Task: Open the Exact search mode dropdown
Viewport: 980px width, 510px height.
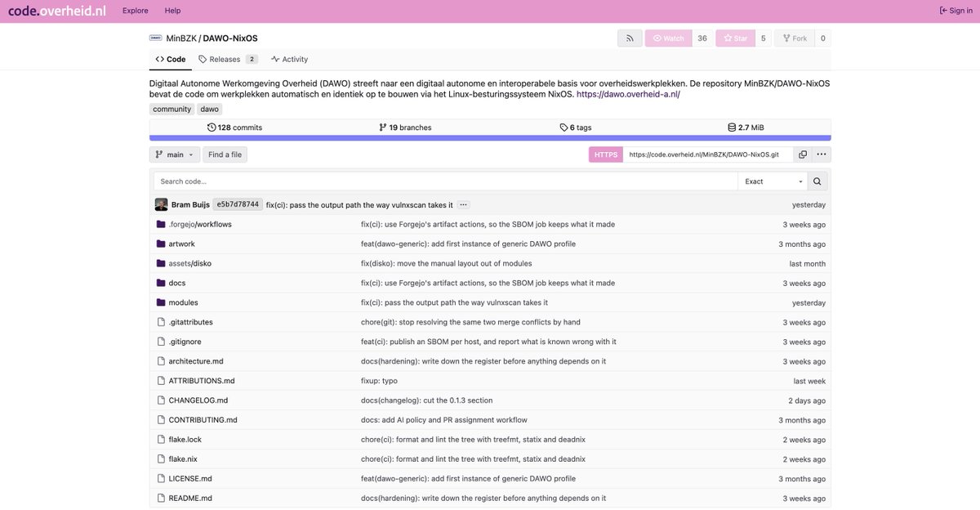Action: (773, 181)
